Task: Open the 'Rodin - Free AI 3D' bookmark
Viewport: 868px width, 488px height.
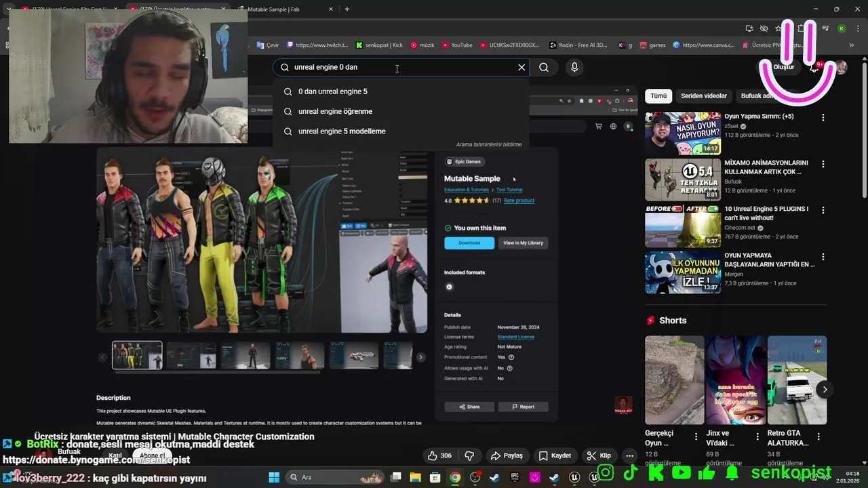Action: coord(578,45)
